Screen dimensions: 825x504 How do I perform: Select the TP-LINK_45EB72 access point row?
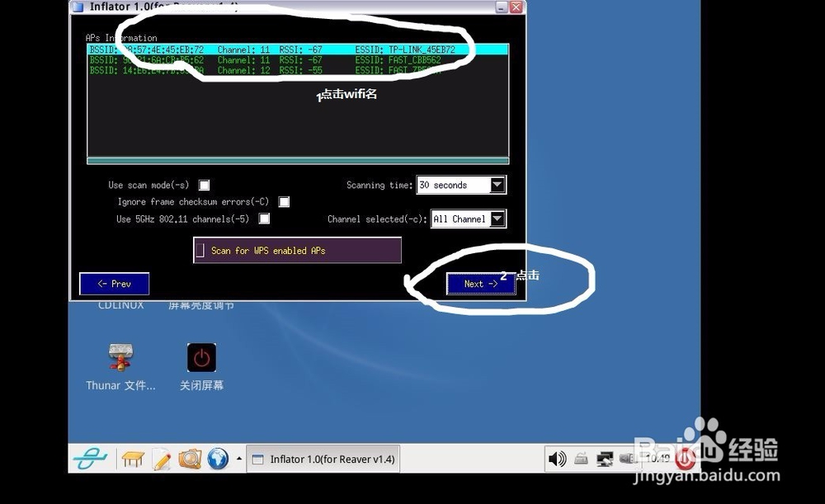click(x=298, y=49)
